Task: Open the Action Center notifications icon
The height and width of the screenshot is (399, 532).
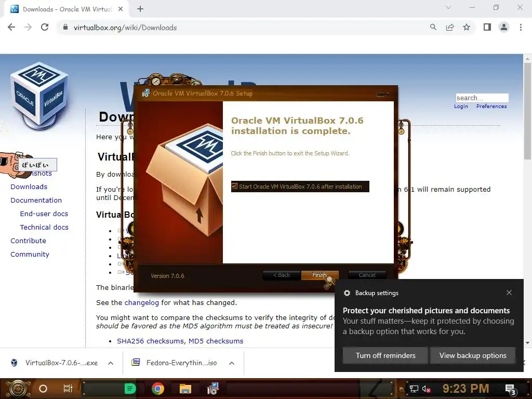Action: coord(510,389)
